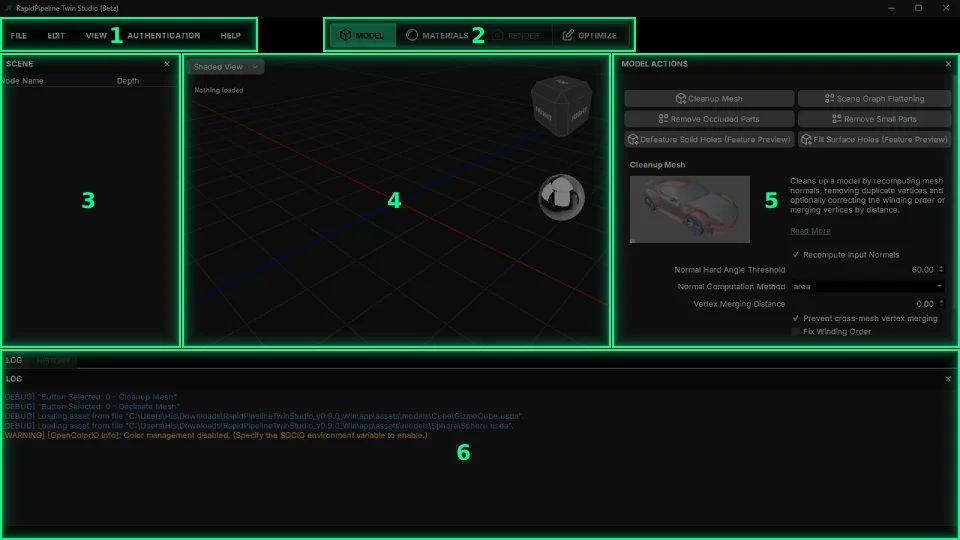Click the circle icon on MATERIALS tab

tap(412, 35)
